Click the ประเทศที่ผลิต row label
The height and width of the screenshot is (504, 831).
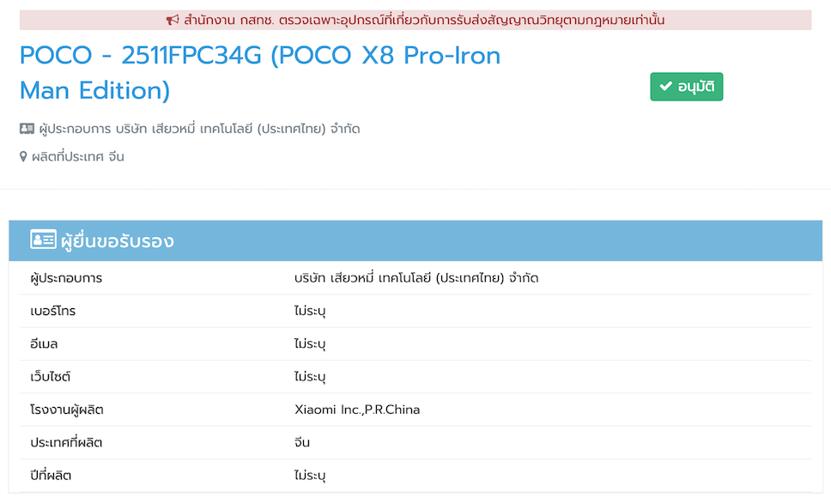coord(66,442)
